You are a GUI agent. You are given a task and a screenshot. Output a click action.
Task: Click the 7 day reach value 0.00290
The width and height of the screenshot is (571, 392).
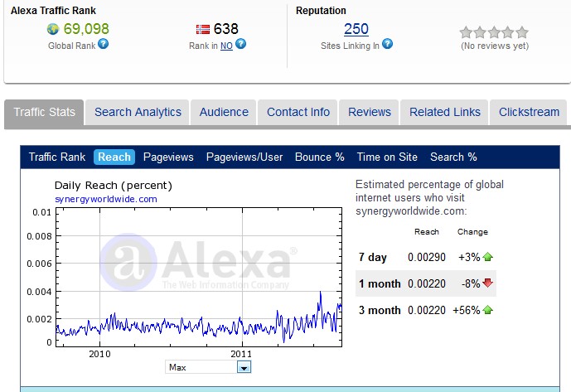427,257
